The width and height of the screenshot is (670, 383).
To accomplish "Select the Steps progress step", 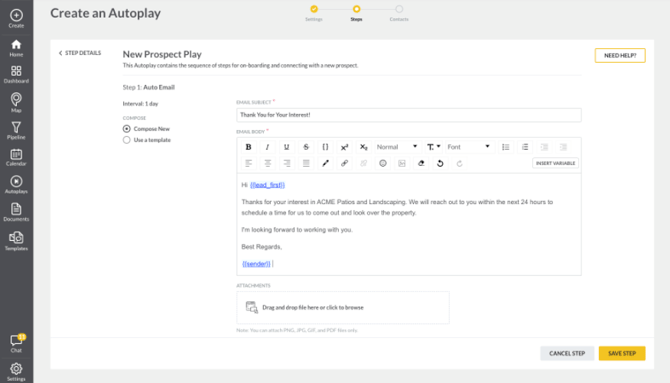I will (x=356, y=12).
